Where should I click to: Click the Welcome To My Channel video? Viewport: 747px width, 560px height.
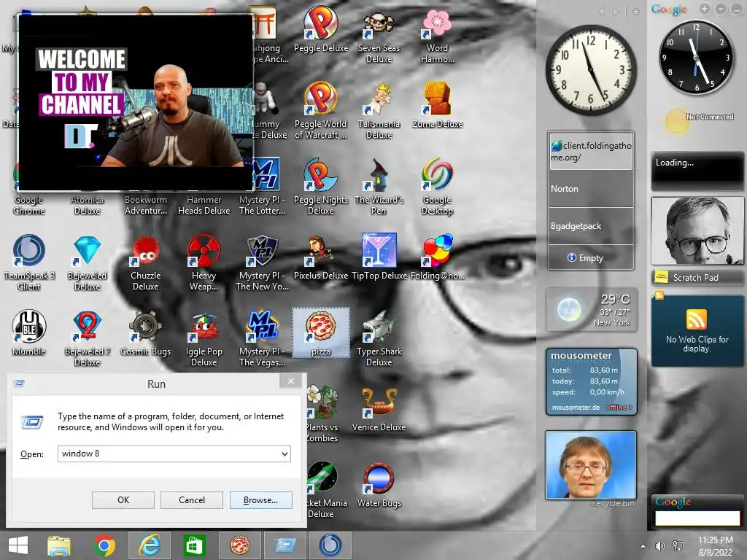tap(135, 102)
